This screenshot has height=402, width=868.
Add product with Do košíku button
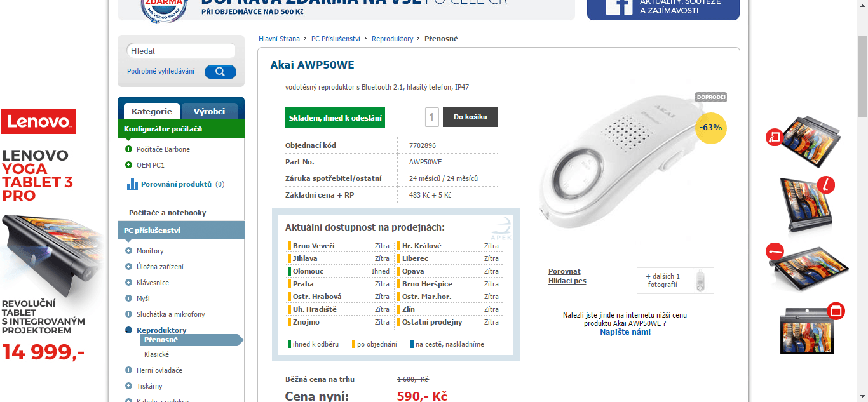(470, 117)
